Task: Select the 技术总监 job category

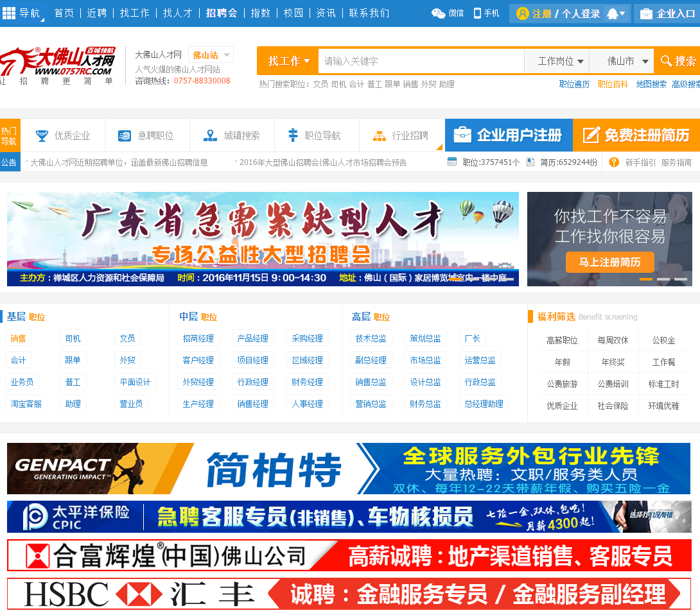Action: click(x=371, y=338)
